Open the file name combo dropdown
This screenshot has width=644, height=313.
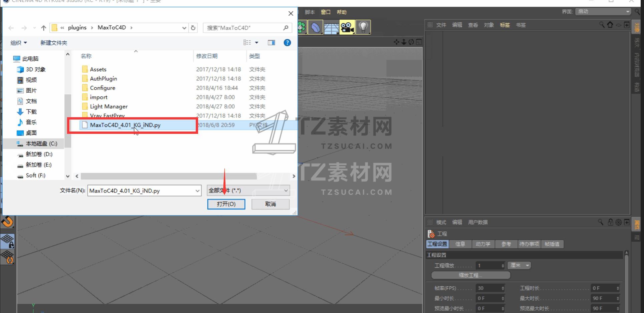click(x=197, y=191)
